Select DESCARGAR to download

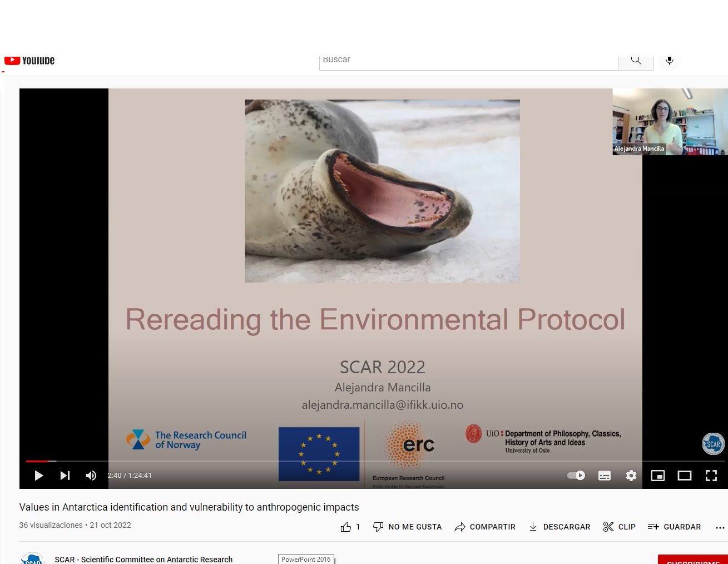point(559,527)
